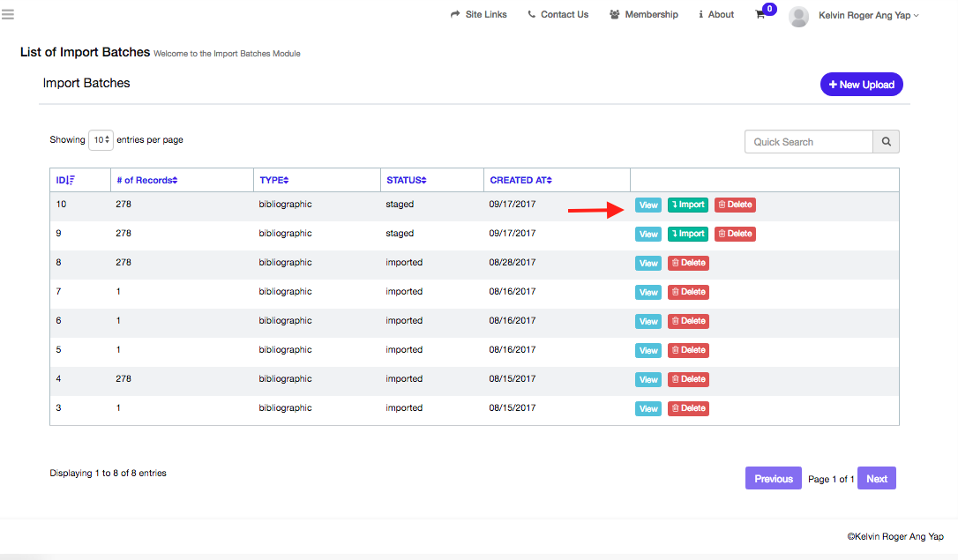This screenshot has height=560, width=958.
Task: Sort table by ID column
Action: pos(66,180)
